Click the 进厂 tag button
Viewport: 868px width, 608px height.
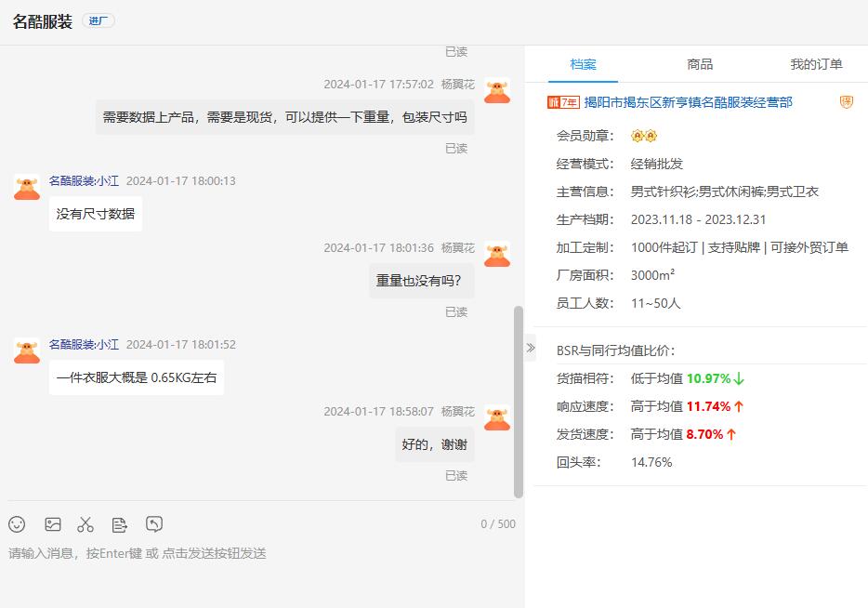click(x=99, y=21)
